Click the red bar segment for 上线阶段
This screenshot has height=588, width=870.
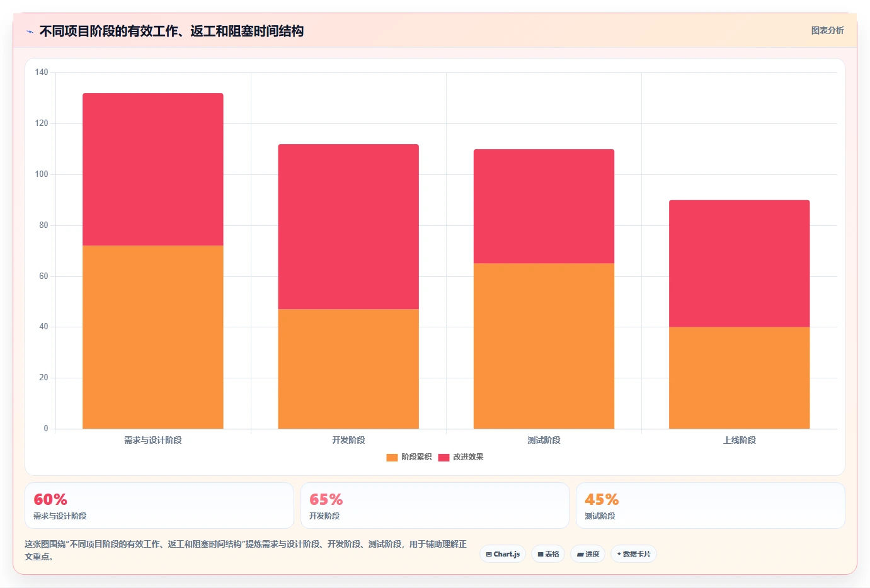pos(740,264)
